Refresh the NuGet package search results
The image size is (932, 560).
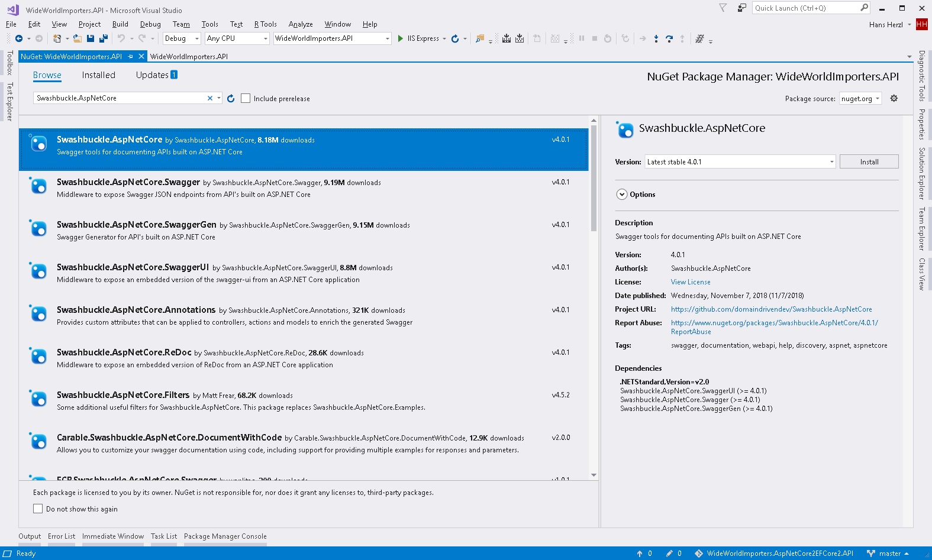point(231,99)
